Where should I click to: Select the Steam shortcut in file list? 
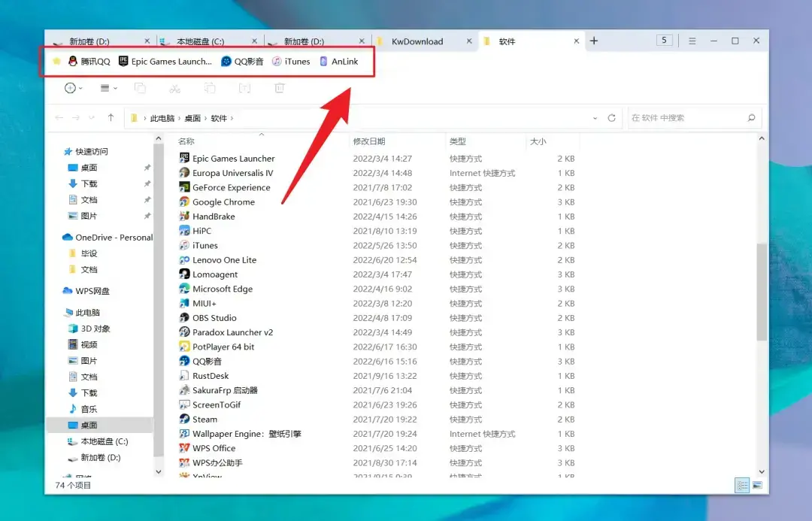205,420
